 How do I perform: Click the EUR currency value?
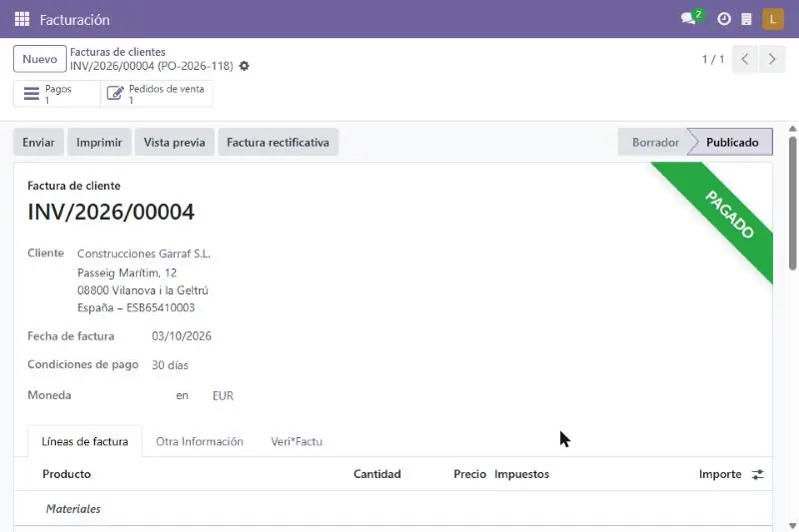[223, 395]
